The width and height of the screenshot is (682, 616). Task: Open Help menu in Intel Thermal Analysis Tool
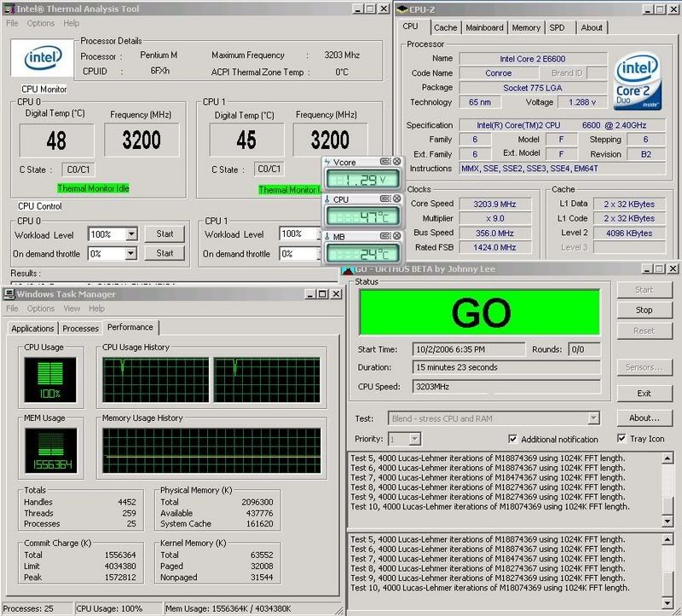click(x=71, y=23)
